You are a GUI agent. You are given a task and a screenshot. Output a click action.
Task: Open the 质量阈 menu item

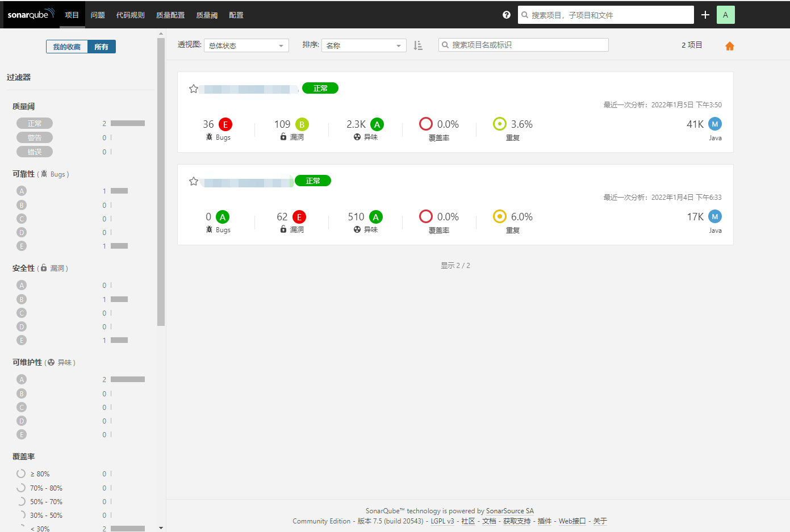tap(206, 15)
